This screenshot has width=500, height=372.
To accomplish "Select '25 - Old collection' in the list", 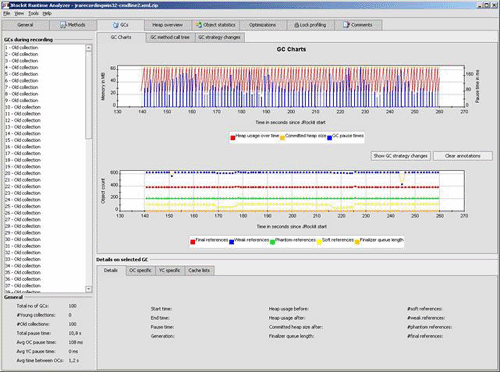I will click(45, 206).
